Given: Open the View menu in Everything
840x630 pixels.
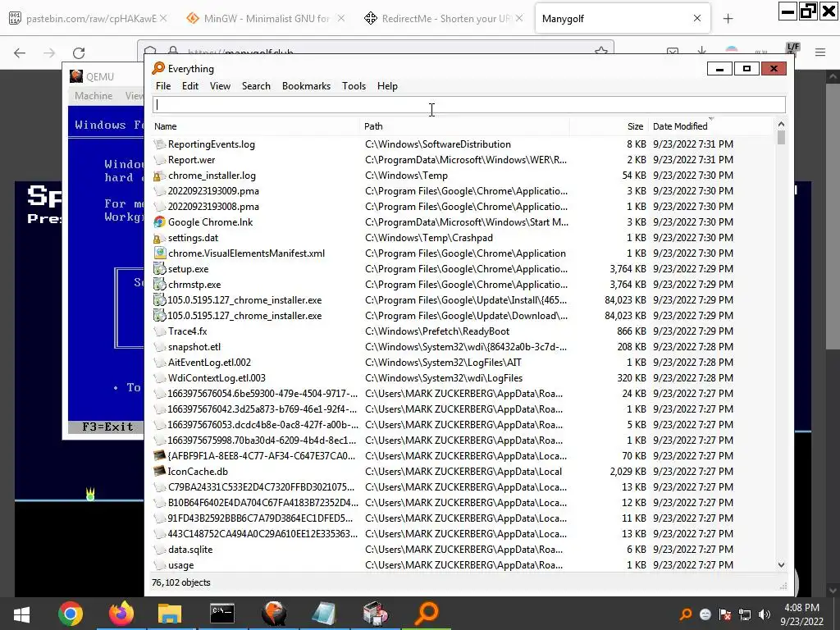Looking at the screenshot, I should coord(220,86).
